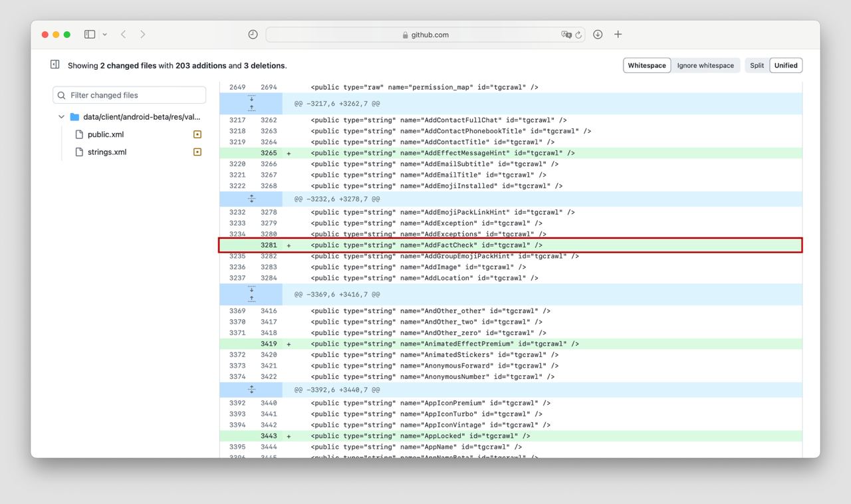Collapse the data/client/android-beta/res folder
The width and height of the screenshot is (851, 504).
[x=62, y=117]
